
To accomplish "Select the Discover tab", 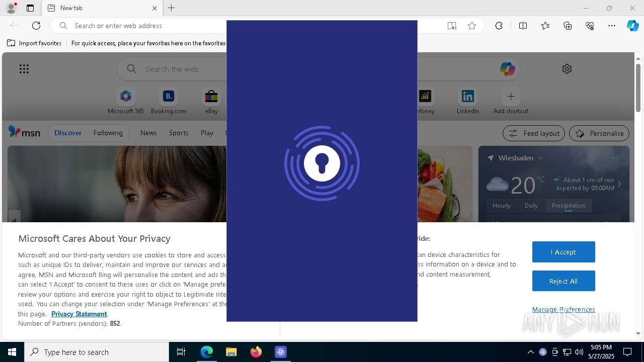I will [x=68, y=133].
